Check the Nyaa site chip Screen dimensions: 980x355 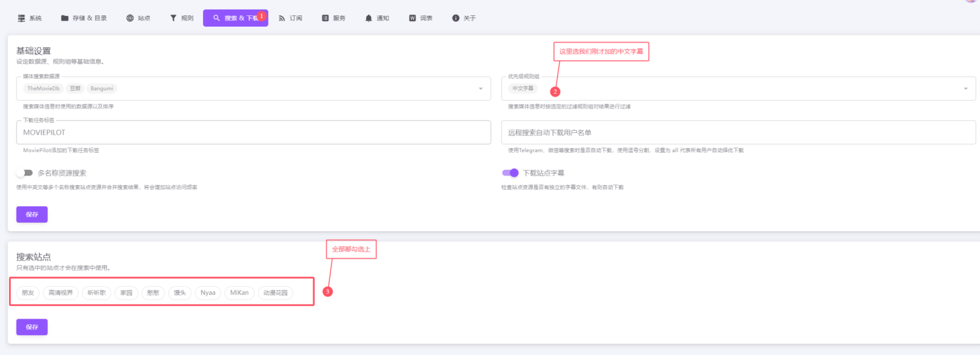point(208,293)
